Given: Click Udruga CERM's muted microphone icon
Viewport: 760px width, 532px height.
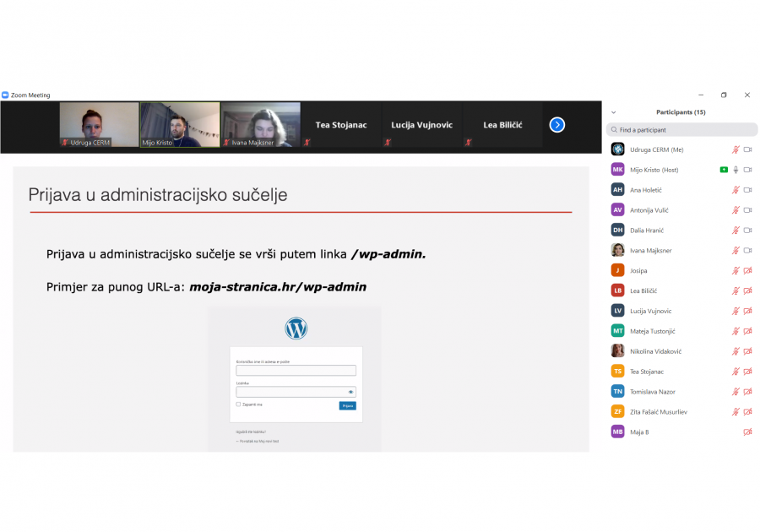Looking at the screenshot, I should [x=736, y=149].
